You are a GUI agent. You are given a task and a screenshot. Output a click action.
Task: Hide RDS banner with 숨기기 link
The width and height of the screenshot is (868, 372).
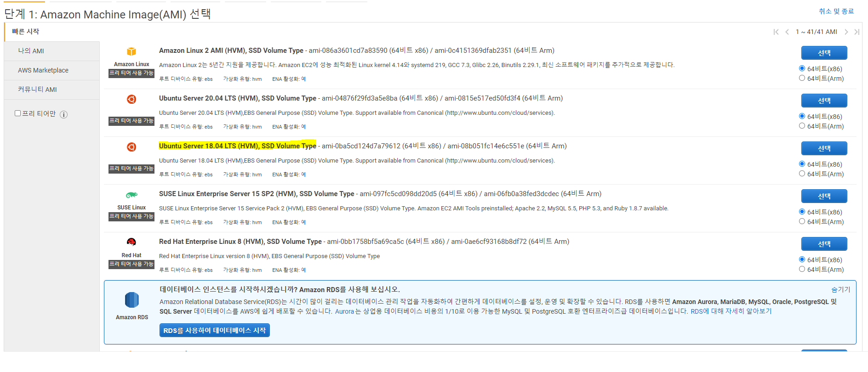841,289
